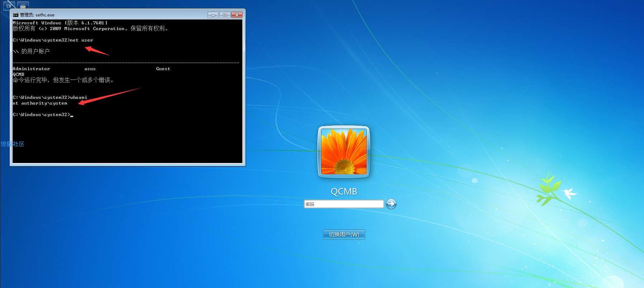This screenshot has height=288, width=644.
Task: Click the QCMB entry in console output
Action: coord(19,75)
